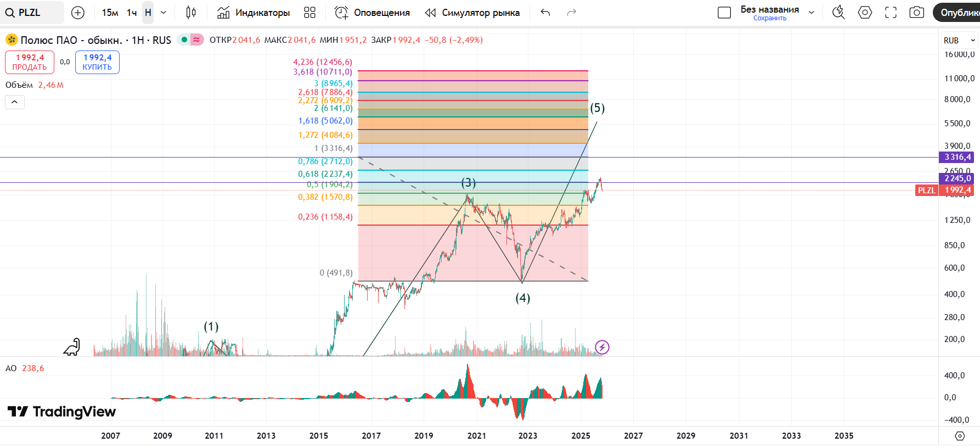Open chart settings hexagon icon
The height and width of the screenshot is (448, 980).
click(x=865, y=13)
